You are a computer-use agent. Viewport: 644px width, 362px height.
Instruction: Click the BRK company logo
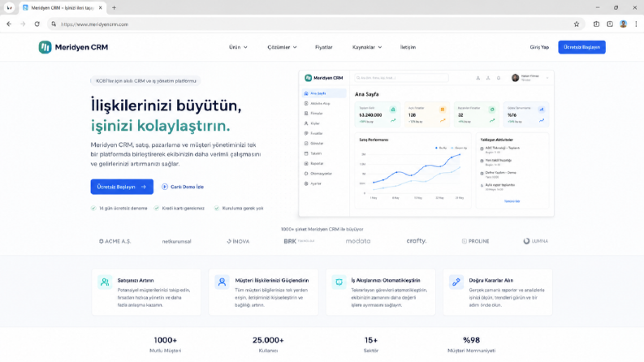coord(299,241)
